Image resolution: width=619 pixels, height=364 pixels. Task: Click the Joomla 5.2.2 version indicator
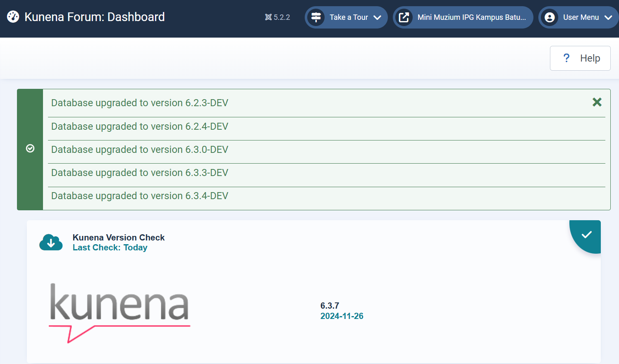[277, 17]
